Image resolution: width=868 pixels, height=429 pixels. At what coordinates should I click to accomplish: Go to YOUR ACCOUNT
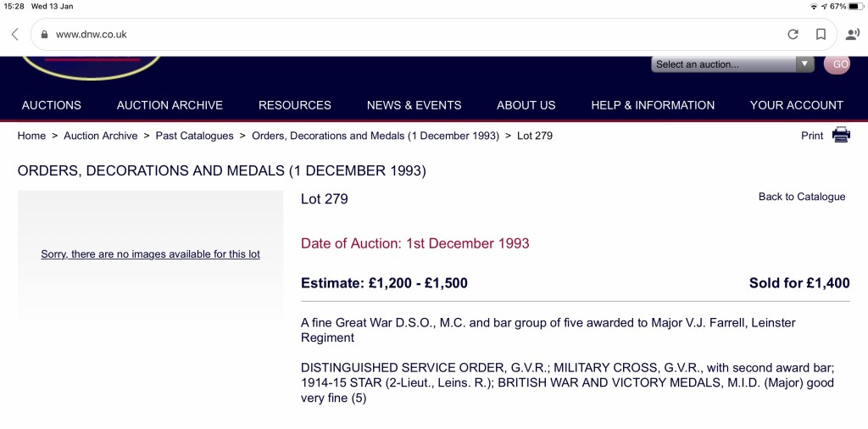pos(796,105)
